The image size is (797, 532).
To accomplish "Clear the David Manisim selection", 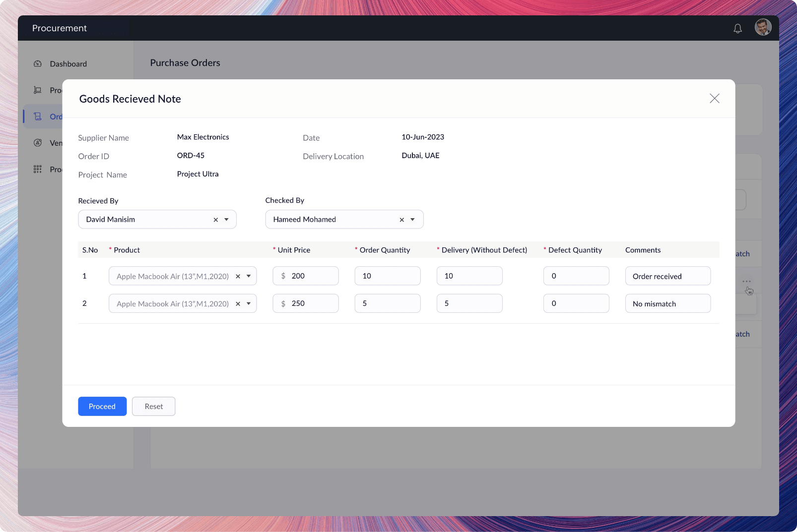I will tap(215, 220).
